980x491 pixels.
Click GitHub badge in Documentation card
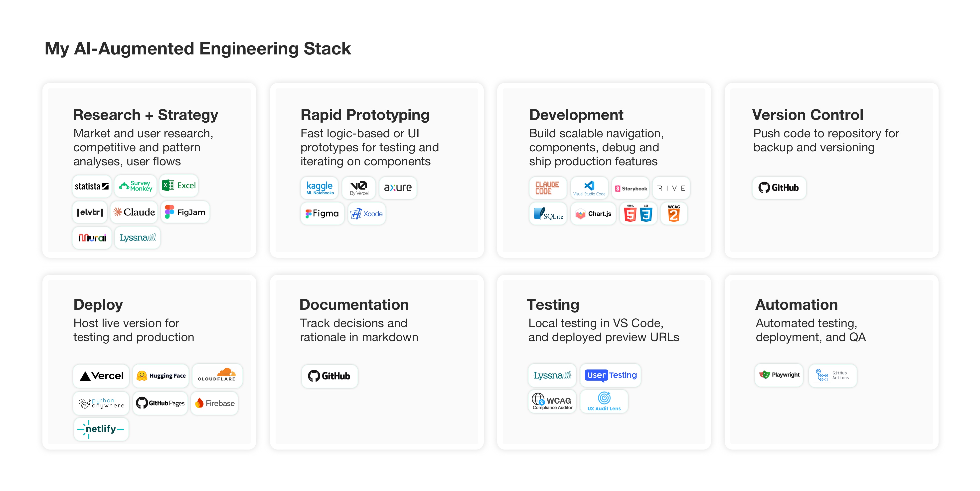[x=329, y=376]
